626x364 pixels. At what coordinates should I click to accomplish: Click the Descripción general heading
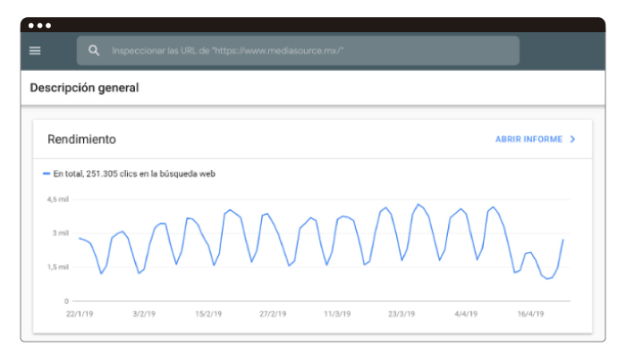(84, 88)
